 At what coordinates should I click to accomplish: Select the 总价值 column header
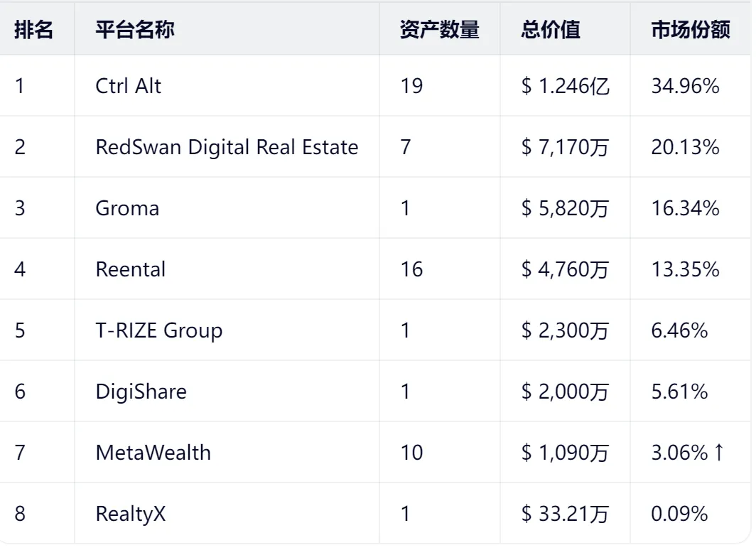pyautogui.click(x=551, y=29)
